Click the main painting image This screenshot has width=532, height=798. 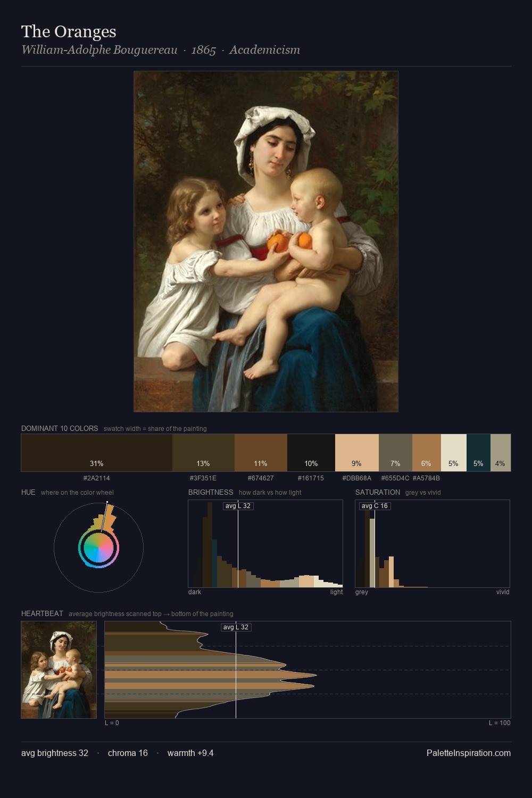point(266,242)
